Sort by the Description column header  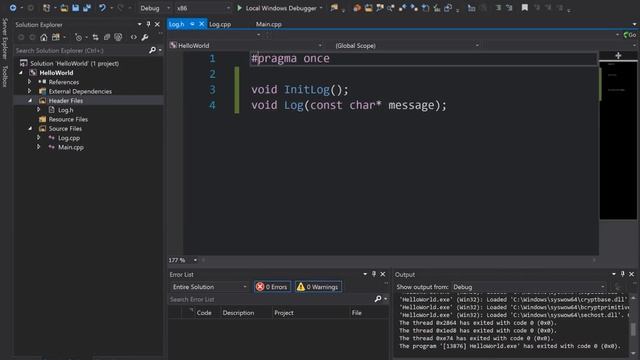pyautogui.click(x=238, y=313)
